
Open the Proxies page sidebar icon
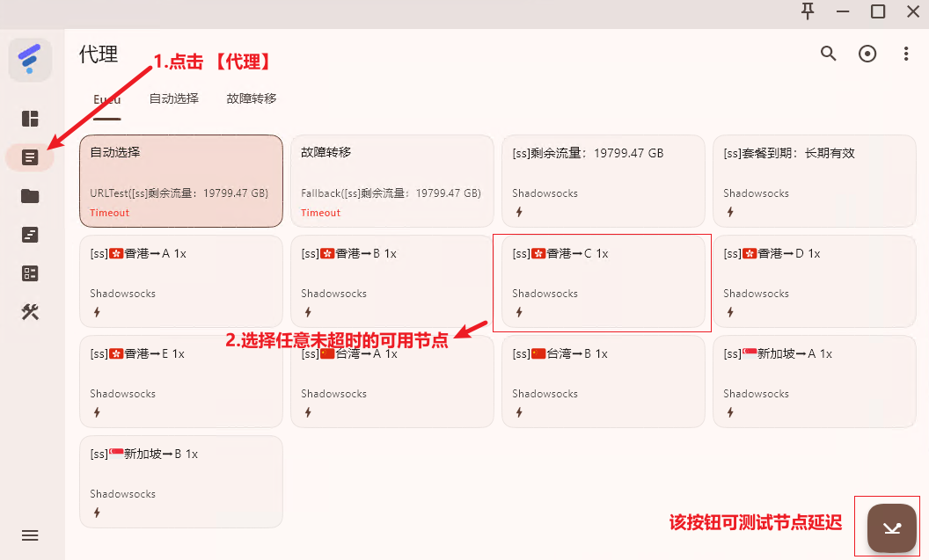coord(30,157)
